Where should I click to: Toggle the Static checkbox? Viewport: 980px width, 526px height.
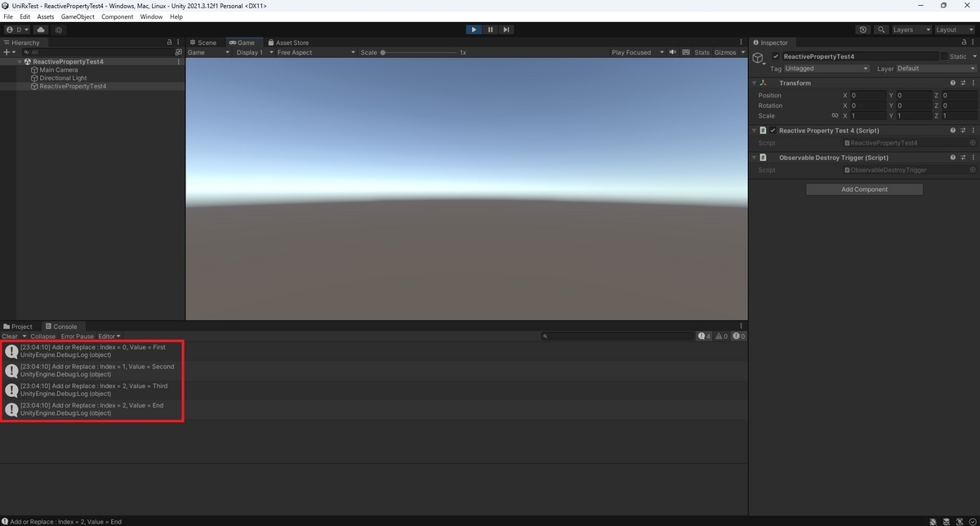pyautogui.click(x=945, y=56)
